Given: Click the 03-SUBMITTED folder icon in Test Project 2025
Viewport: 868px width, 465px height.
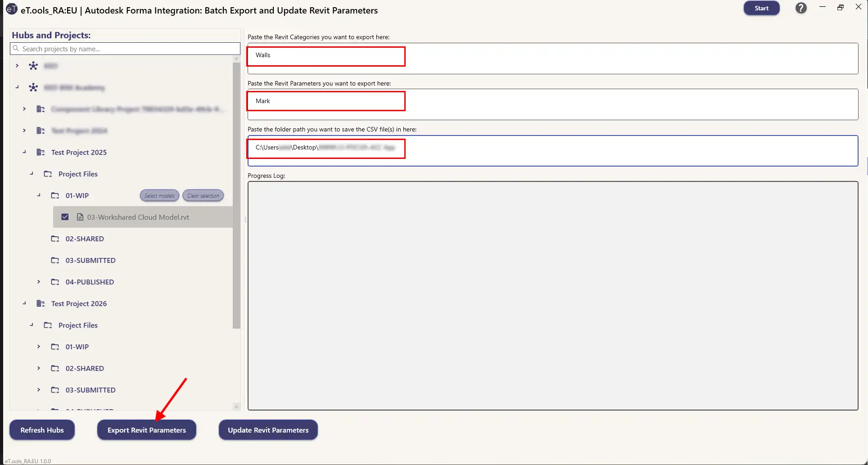Looking at the screenshot, I should click(55, 260).
